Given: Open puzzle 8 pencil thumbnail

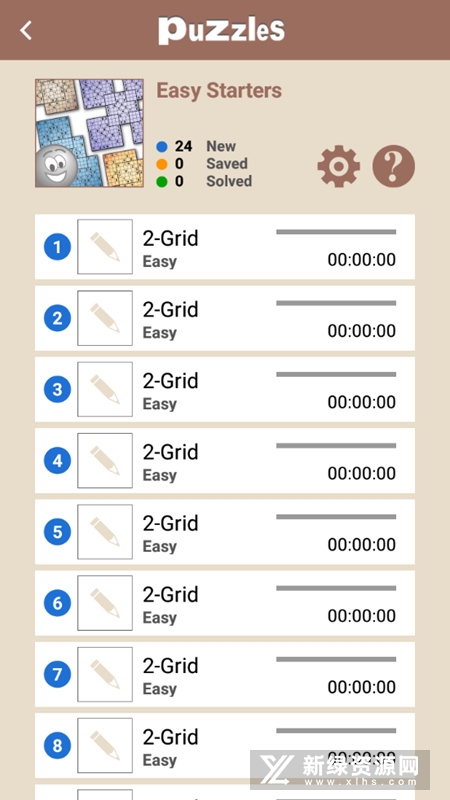Looking at the screenshot, I should click(105, 745).
